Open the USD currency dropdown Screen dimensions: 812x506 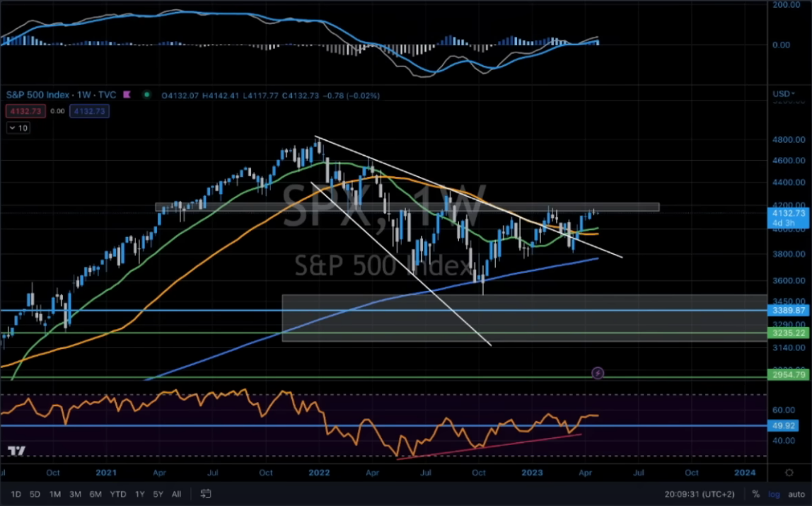coord(783,94)
